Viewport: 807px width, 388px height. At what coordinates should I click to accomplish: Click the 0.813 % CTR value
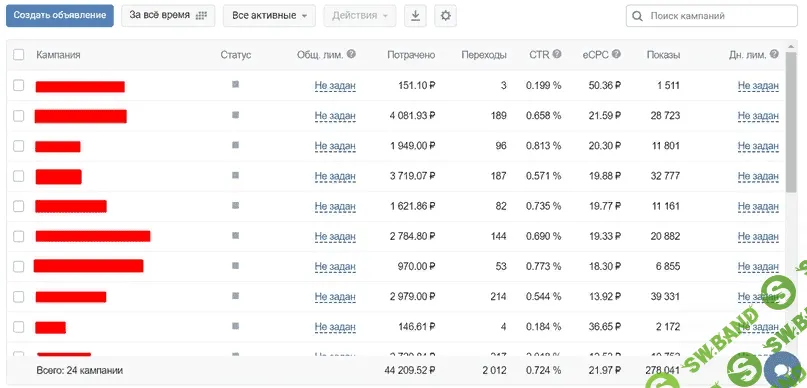[543, 146]
